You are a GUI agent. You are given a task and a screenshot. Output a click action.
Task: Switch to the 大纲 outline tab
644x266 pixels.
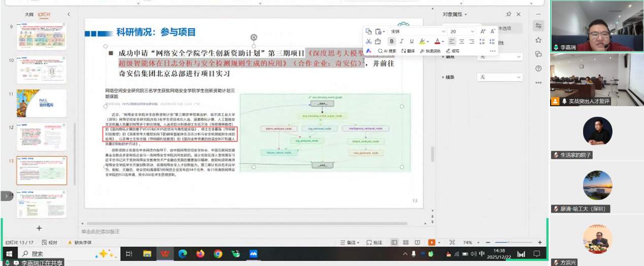coord(29,14)
